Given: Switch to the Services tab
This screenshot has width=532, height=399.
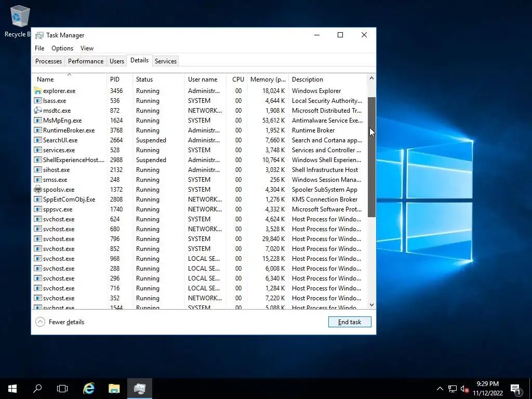Looking at the screenshot, I should tap(166, 61).
